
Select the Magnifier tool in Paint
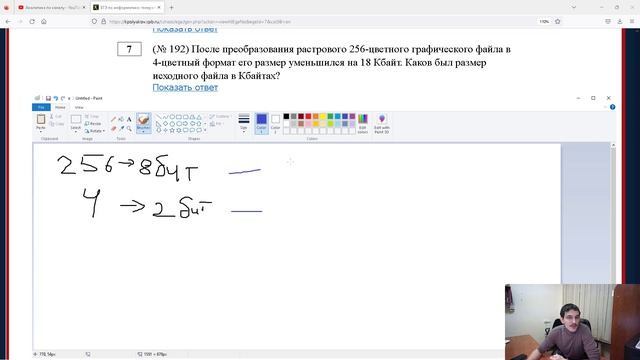pos(129,129)
